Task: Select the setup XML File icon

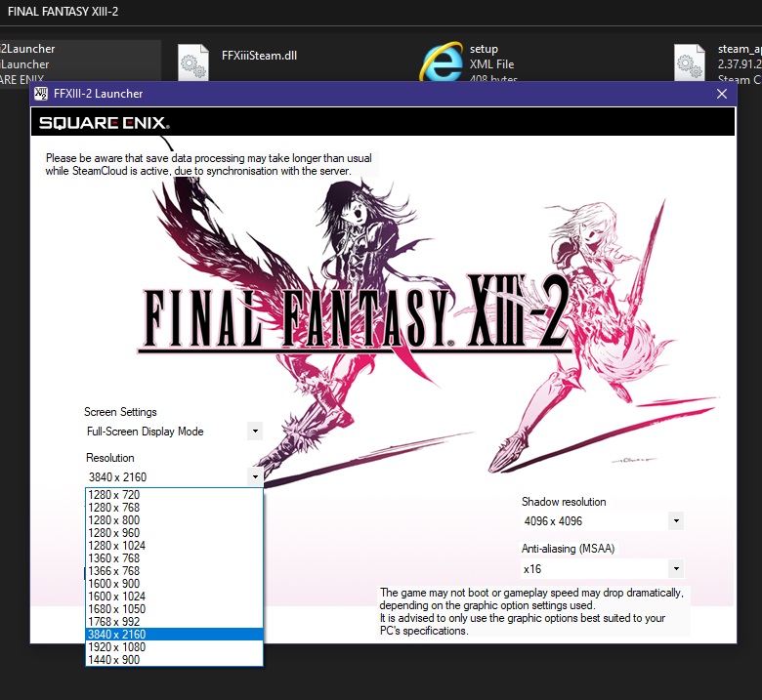Action: [x=442, y=62]
